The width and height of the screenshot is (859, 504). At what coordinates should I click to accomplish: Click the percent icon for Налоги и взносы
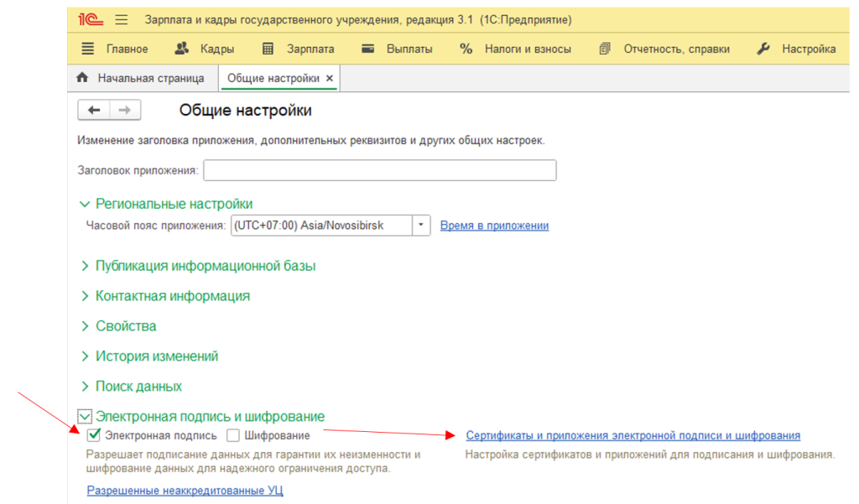[x=466, y=49]
